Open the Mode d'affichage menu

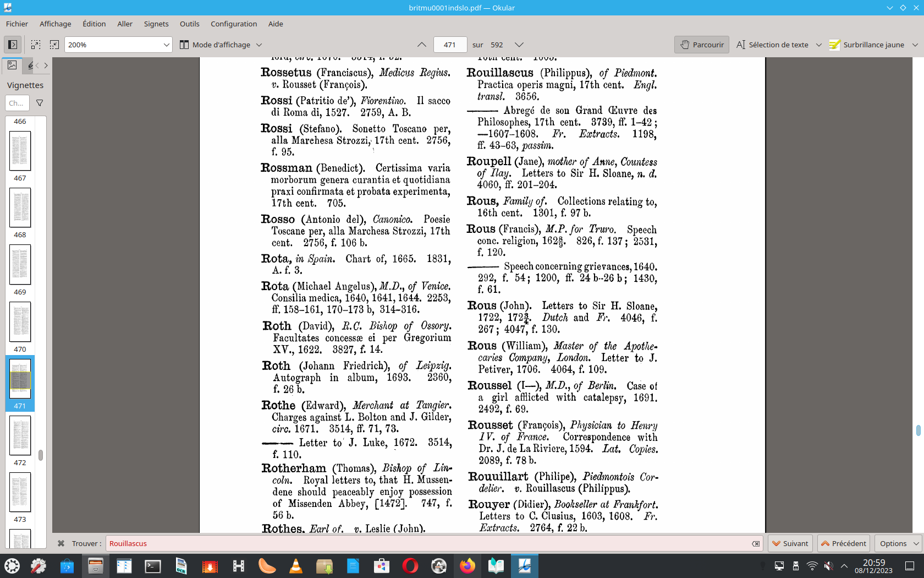point(221,45)
